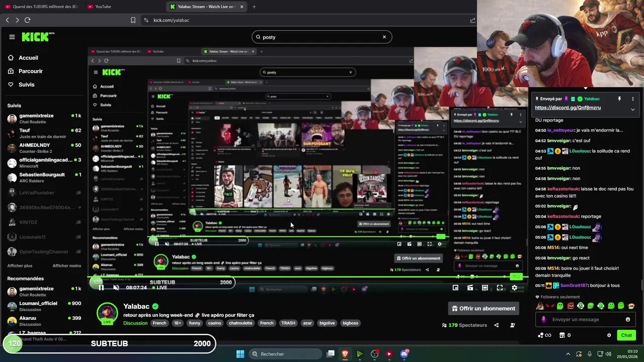Click the Kick search box
Viewport: 644px width, 362px height.
pyautogui.click(x=322, y=37)
